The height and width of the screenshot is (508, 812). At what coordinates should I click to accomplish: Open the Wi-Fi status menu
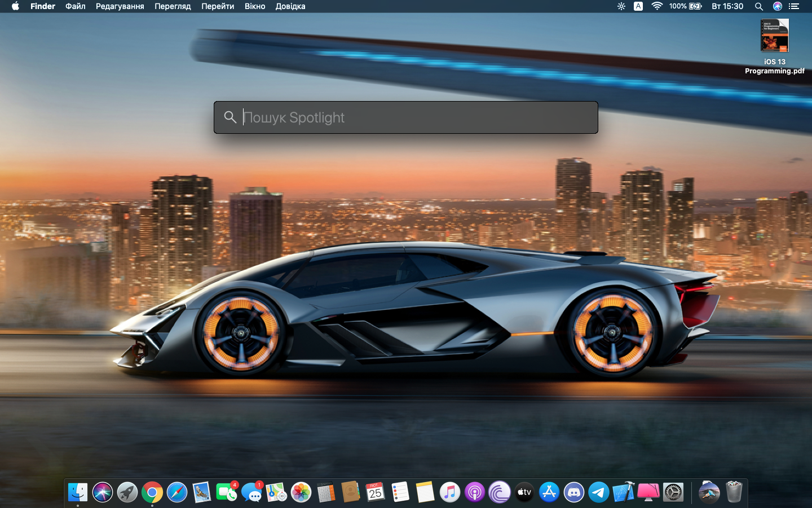pyautogui.click(x=657, y=6)
